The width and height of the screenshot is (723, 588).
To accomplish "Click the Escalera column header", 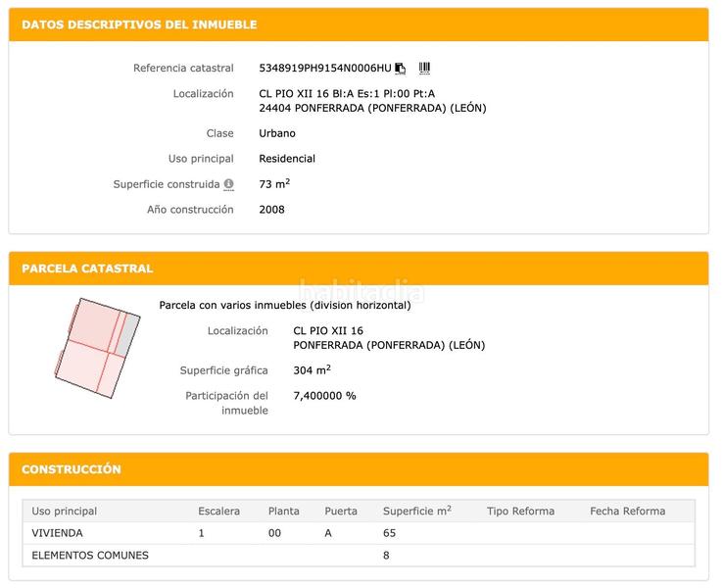I will (x=218, y=511).
